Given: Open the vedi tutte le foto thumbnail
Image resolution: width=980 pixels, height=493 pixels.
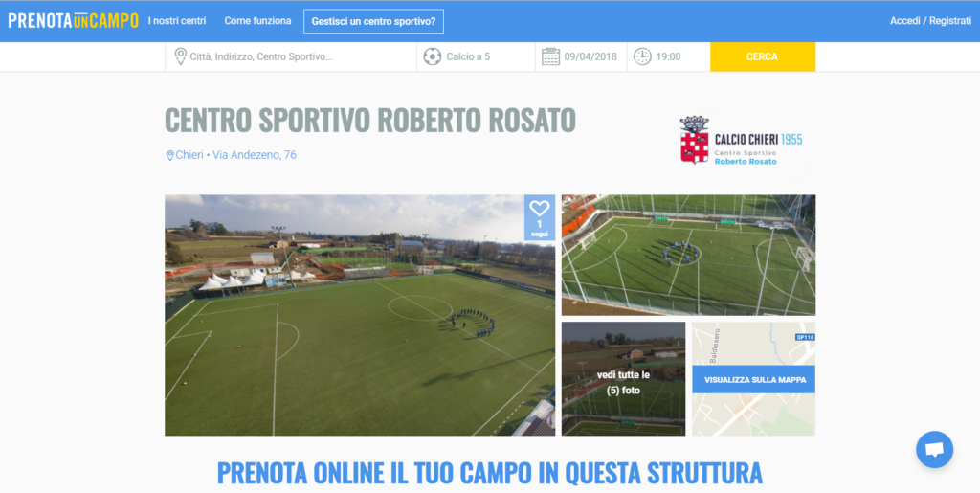Looking at the screenshot, I should (x=623, y=382).
